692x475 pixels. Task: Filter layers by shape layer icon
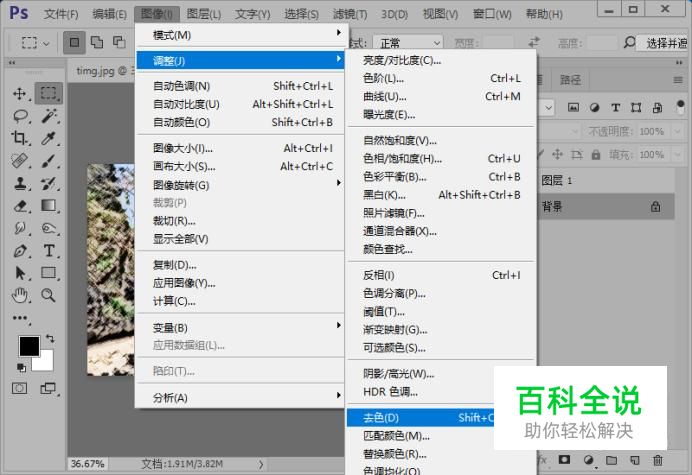636,107
